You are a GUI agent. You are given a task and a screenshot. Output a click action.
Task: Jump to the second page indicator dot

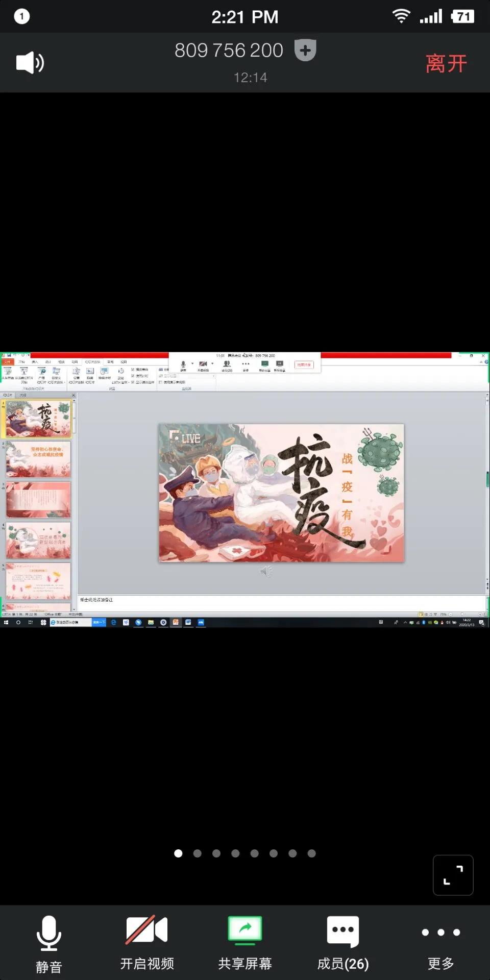click(198, 853)
